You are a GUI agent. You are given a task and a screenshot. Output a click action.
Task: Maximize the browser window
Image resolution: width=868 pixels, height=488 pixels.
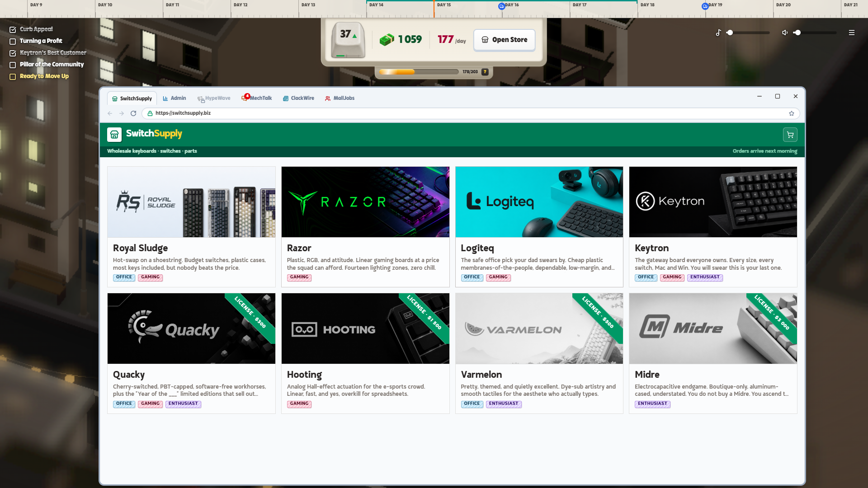click(778, 96)
